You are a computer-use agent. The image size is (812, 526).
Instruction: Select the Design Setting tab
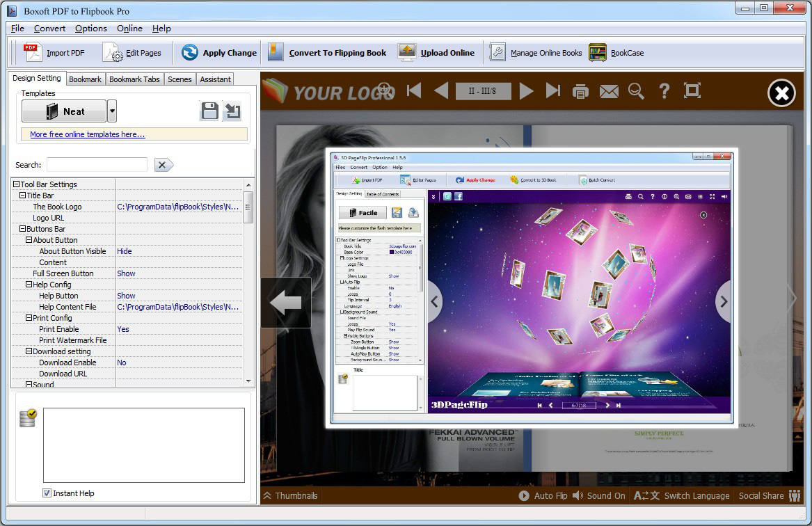tap(37, 78)
